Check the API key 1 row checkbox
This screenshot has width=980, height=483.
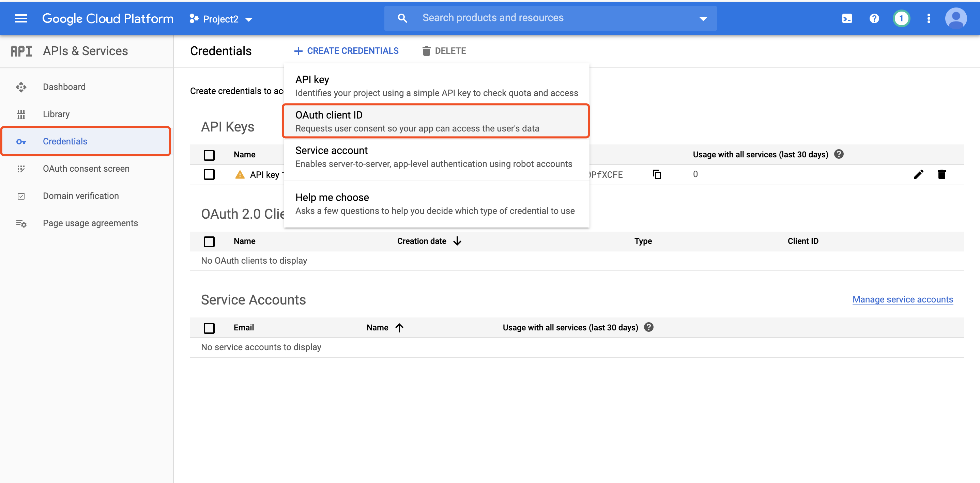209,174
